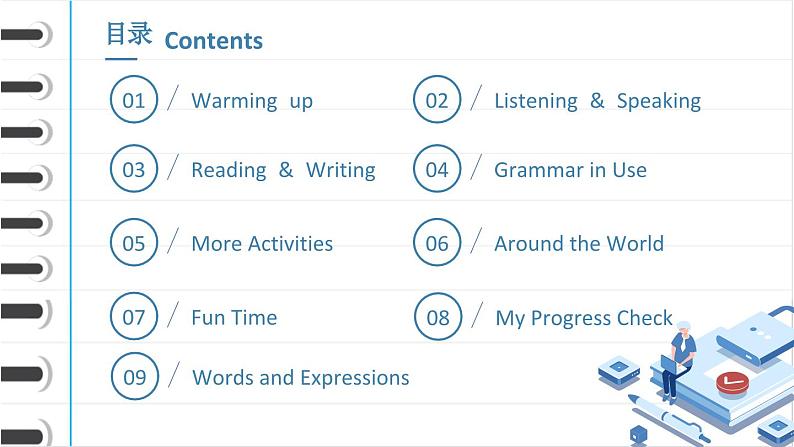The image size is (794, 447).
Task: Choose the 08 numbered circle
Action: click(438, 318)
